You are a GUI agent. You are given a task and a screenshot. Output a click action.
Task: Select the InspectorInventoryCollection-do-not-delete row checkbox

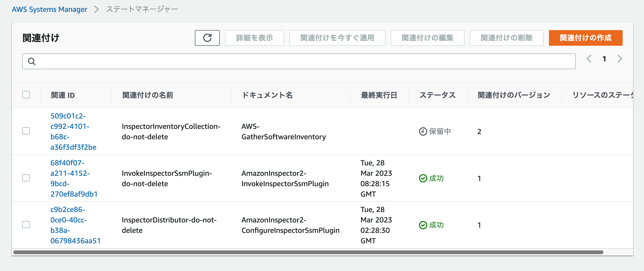pos(26,131)
